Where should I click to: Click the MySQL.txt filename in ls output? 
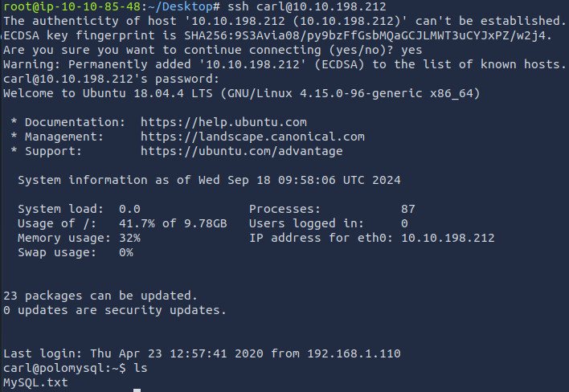(35, 383)
